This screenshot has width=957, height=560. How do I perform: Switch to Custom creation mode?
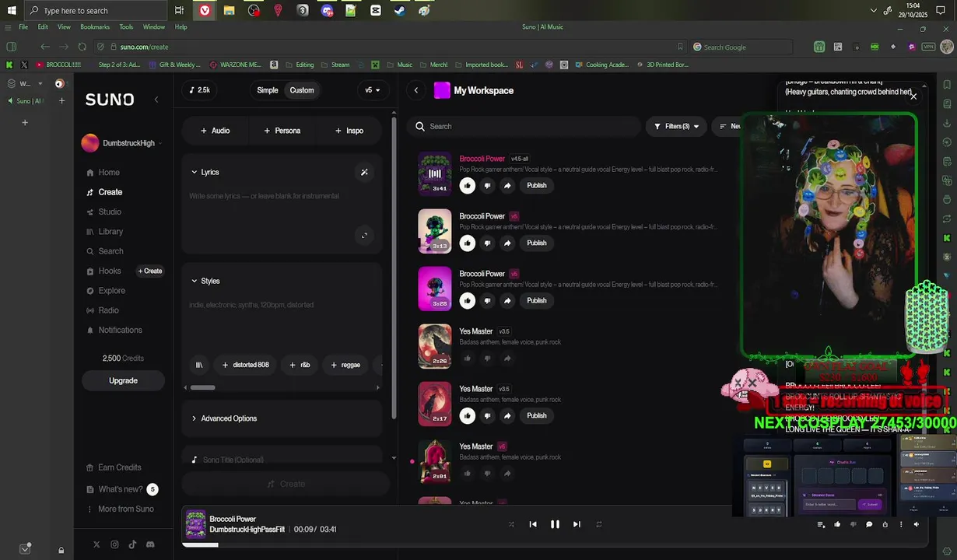(302, 90)
